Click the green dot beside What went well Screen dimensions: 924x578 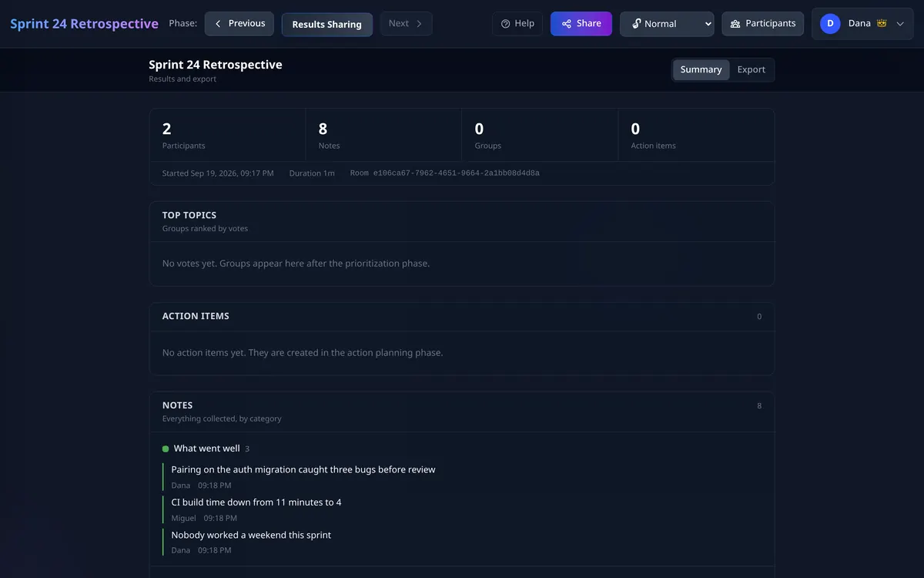166,449
